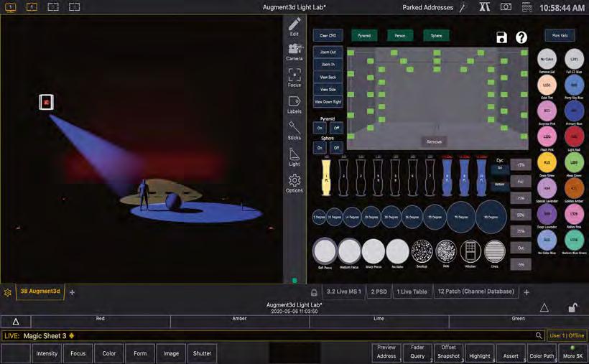Add a new tab next to 38 Augment3d
The width and height of the screenshot is (589, 364).
point(72,292)
